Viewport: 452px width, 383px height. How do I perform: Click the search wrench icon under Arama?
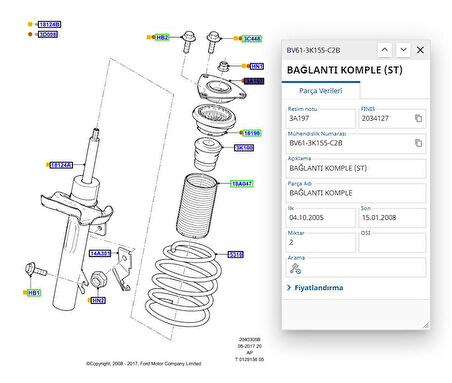click(x=295, y=268)
